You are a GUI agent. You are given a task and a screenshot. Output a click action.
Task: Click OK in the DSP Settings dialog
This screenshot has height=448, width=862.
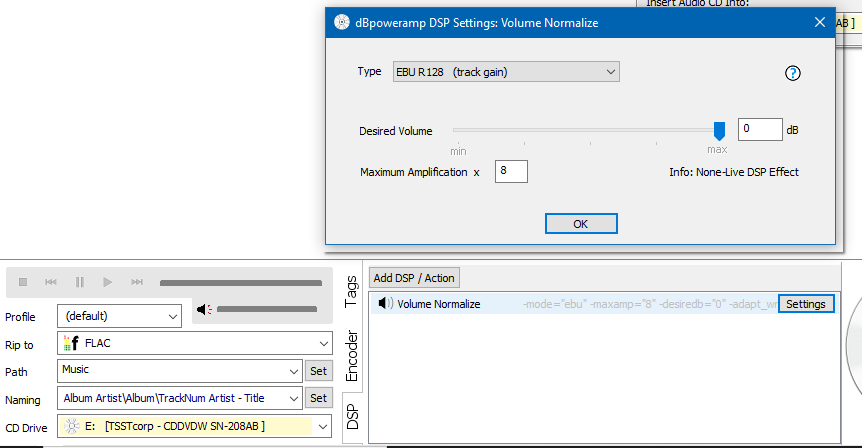580,224
